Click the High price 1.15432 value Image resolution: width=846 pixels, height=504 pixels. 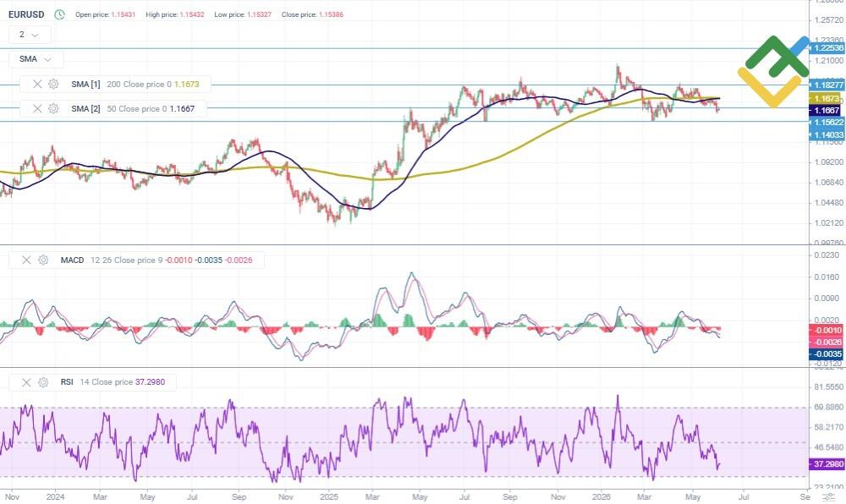[x=192, y=14]
